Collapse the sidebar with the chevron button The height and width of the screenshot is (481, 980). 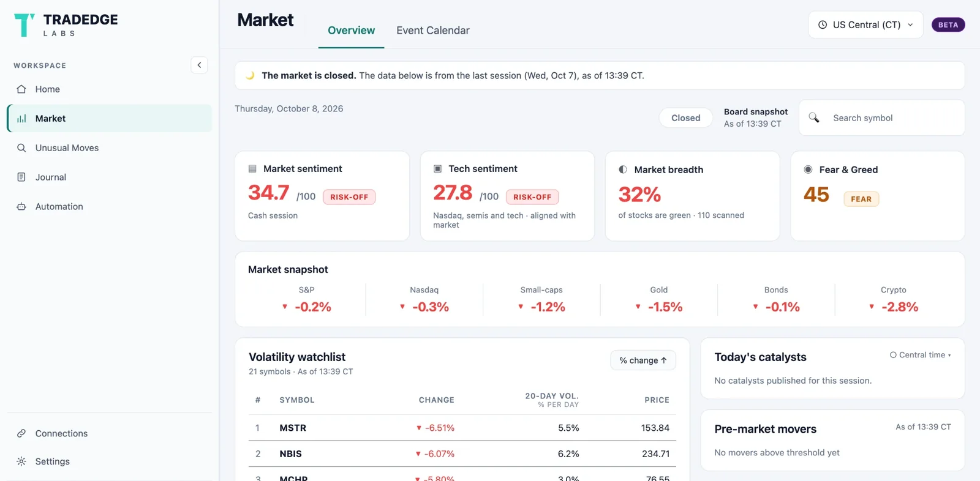coord(199,65)
